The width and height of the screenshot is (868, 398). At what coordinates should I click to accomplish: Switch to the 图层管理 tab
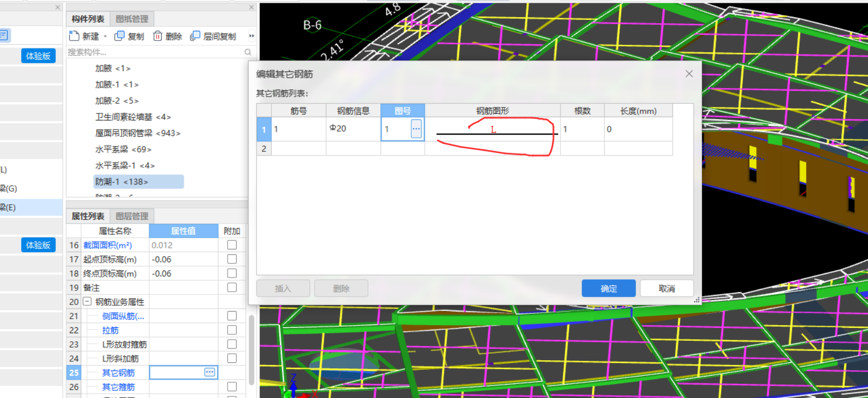tap(132, 216)
